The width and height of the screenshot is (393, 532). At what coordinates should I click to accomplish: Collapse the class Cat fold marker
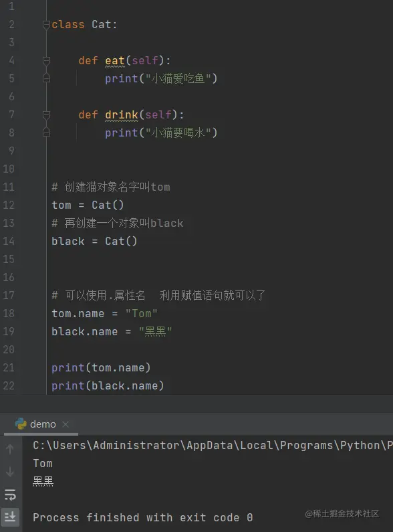coord(46,25)
